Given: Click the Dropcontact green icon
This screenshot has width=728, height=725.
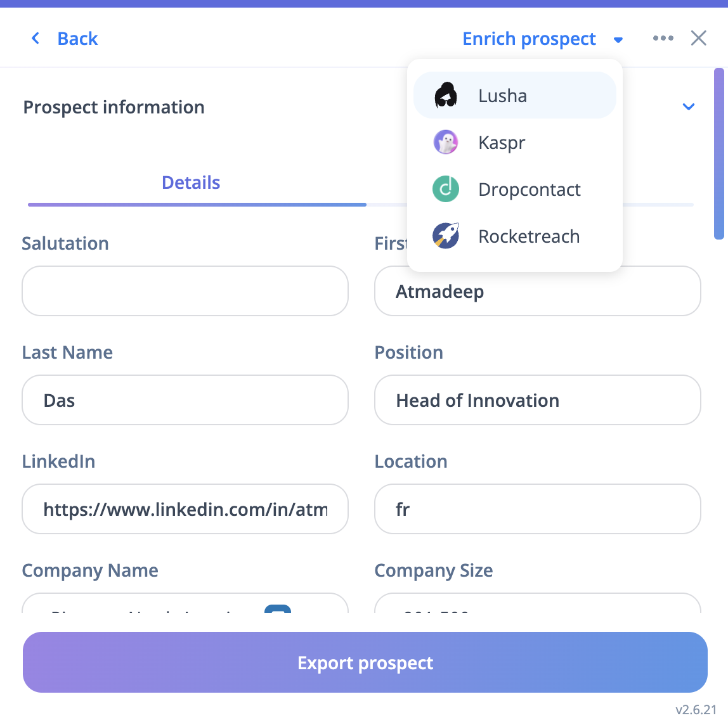Looking at the screenshot, I should [446, 189].
